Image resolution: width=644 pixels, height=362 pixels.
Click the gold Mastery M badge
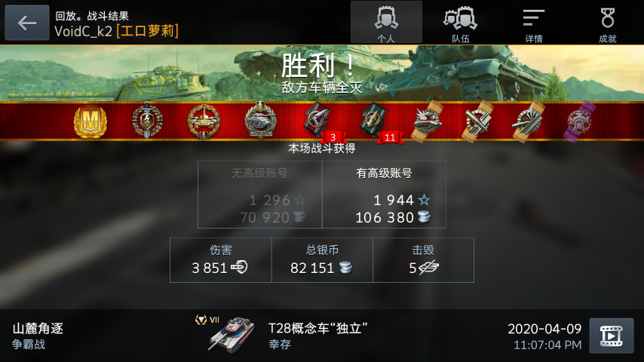[90, 121]
